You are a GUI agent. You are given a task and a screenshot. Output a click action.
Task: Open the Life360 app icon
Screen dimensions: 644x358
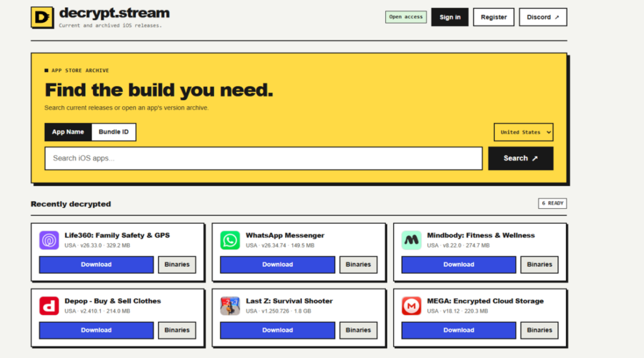pos(49,240)
